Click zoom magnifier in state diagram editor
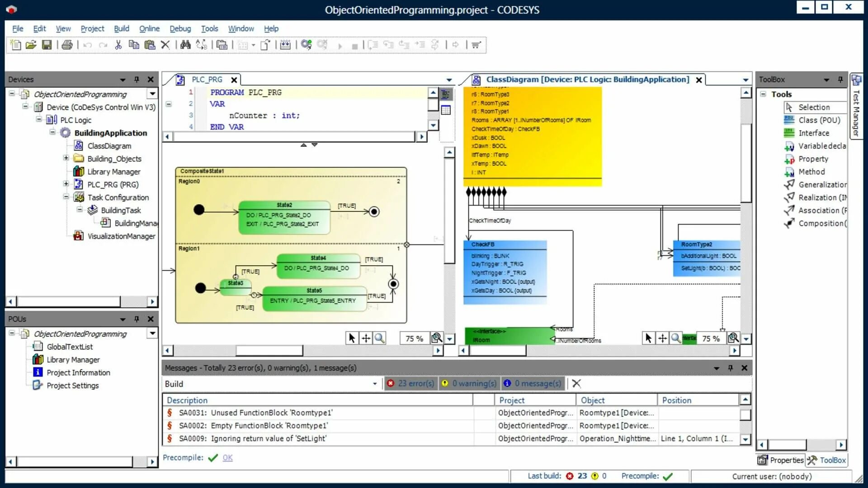This screenshot has width=868, height=488. click(x=379, y=338)
